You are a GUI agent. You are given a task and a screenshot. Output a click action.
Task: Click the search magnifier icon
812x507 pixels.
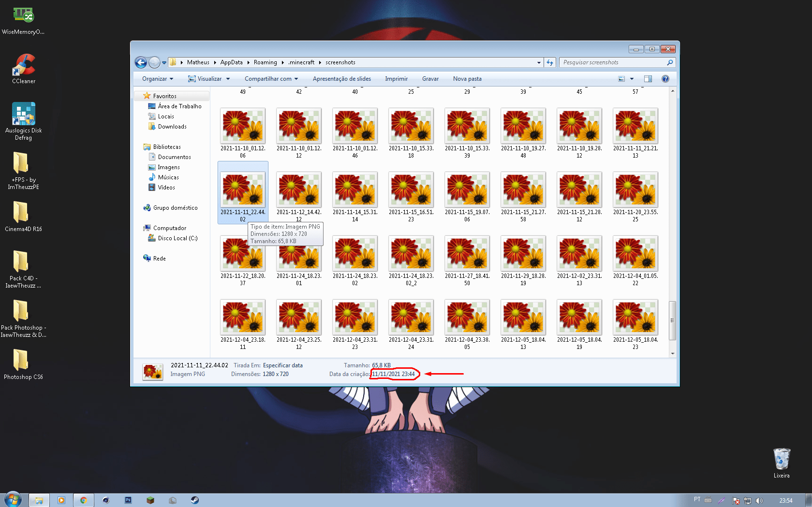click(x=670, y=62)
